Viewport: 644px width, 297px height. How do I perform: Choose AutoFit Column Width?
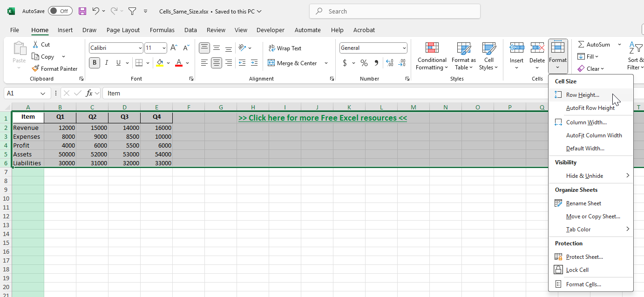click(591, 135)
